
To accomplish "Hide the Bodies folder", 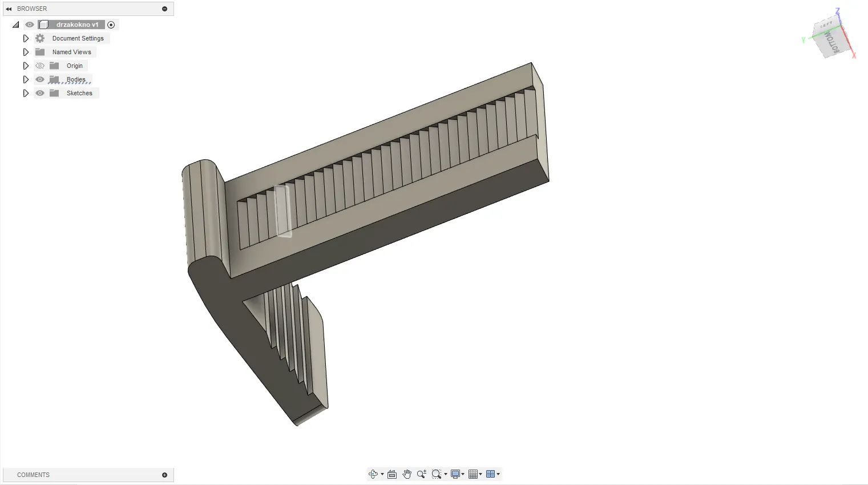I will (40, 79).
